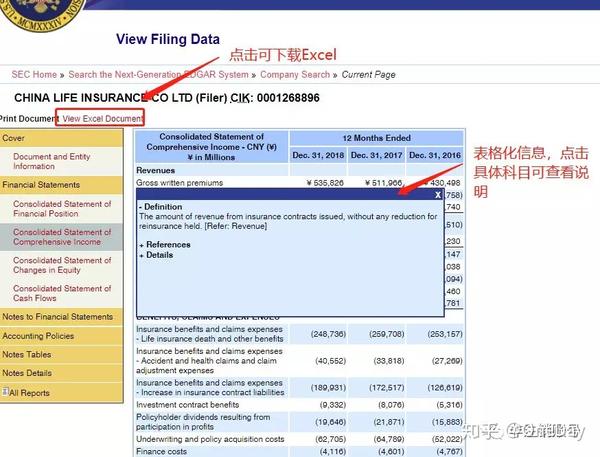The height and width of the screenshot is (457, 600).
Task: Click the 12 Months Ended header
Action: tap(377, 138)
